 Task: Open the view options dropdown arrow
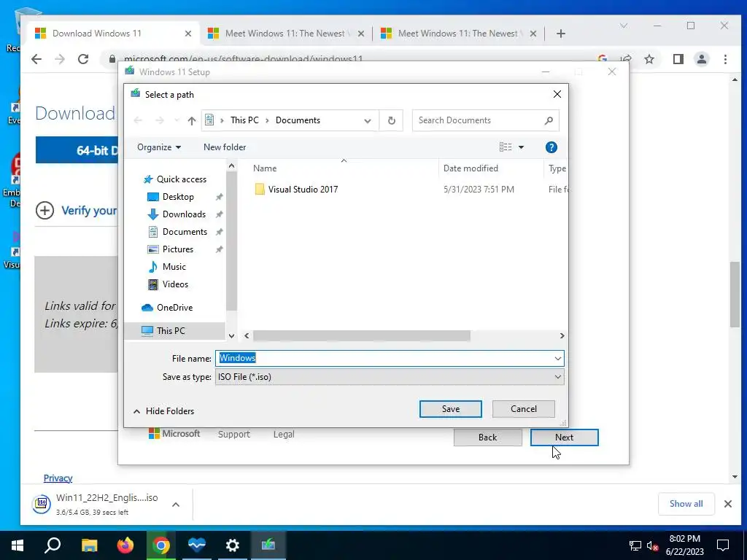521,147
